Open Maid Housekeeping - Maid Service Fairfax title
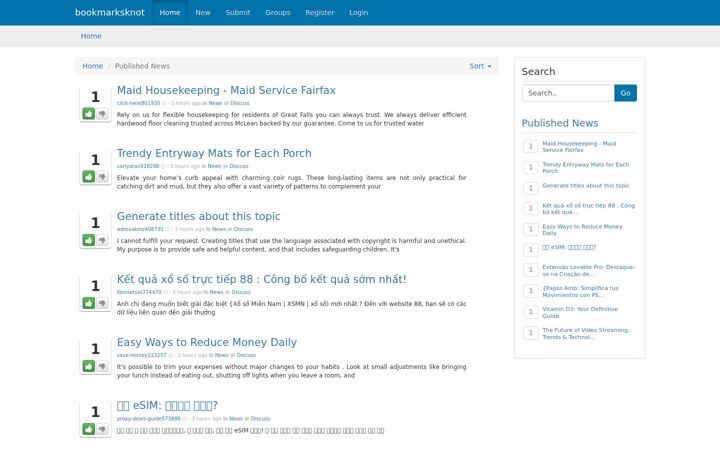This screenshot has width=720, height=450. point(226,90)
